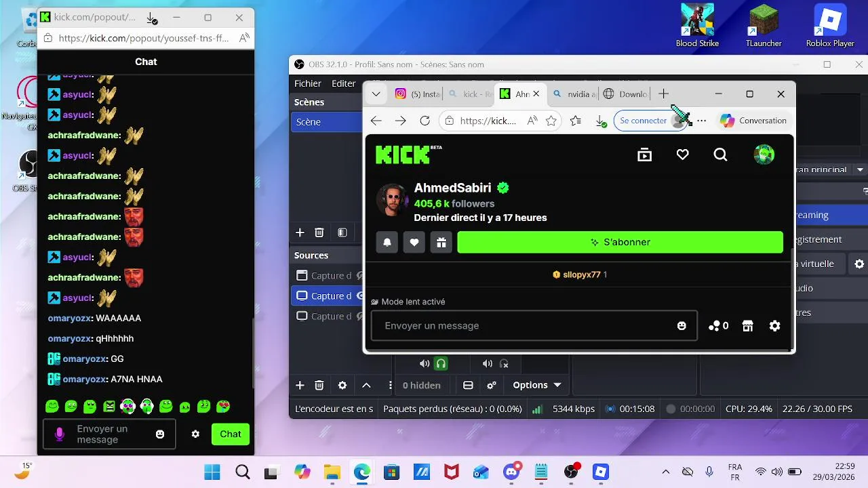868x488 pixels.
Task: Open the heart following icon in Kick header
Action: tap(682, 155)
